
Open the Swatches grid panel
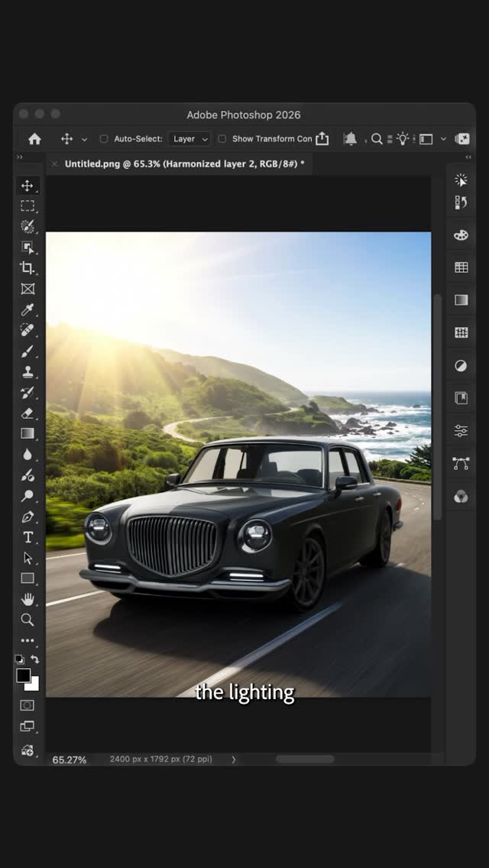461,267
